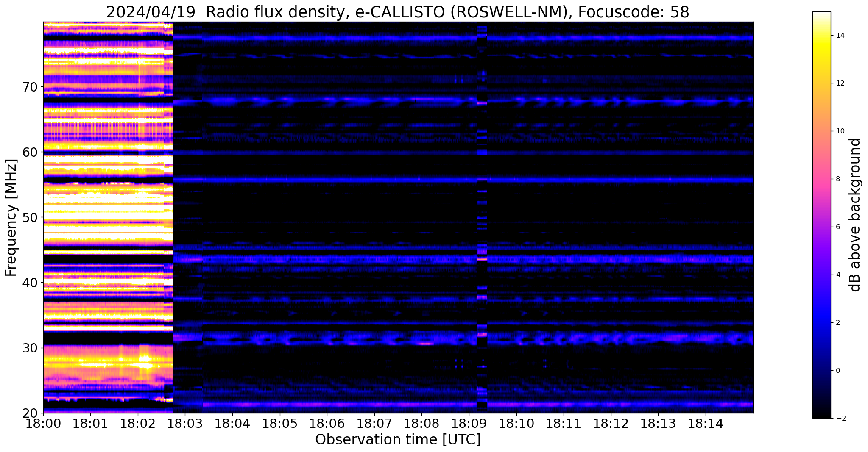
Task: Click the 40 MHz frequency tick label
Action: (x=30, y=283)
